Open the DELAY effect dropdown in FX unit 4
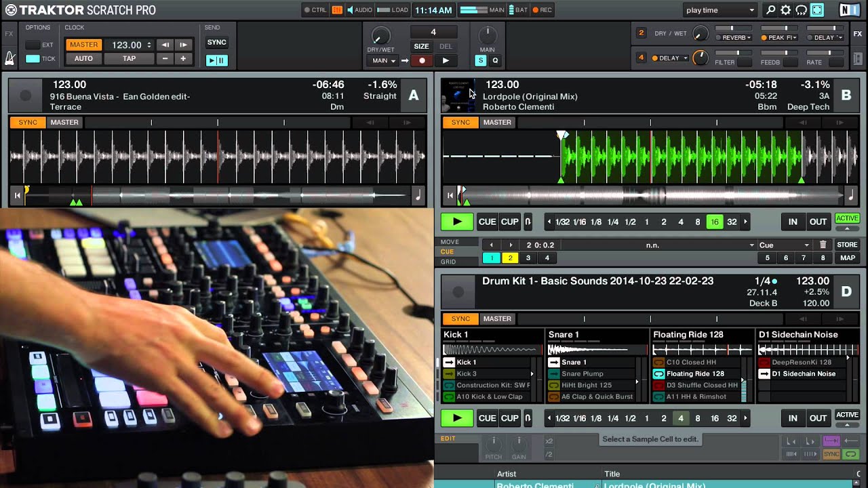Viewport: 868px width, 488px height. click(x=670, y=58)
